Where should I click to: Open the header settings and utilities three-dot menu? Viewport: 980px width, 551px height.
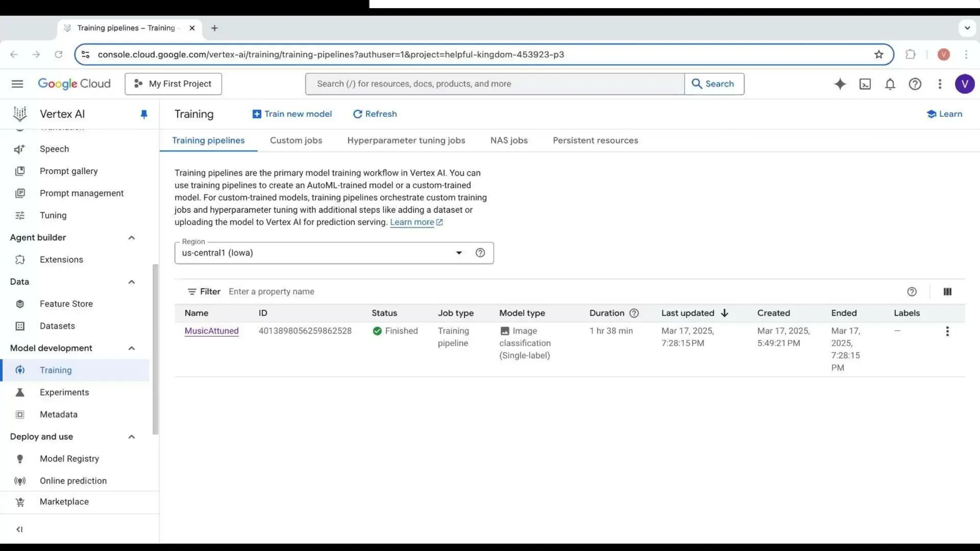tap(940, 84)
